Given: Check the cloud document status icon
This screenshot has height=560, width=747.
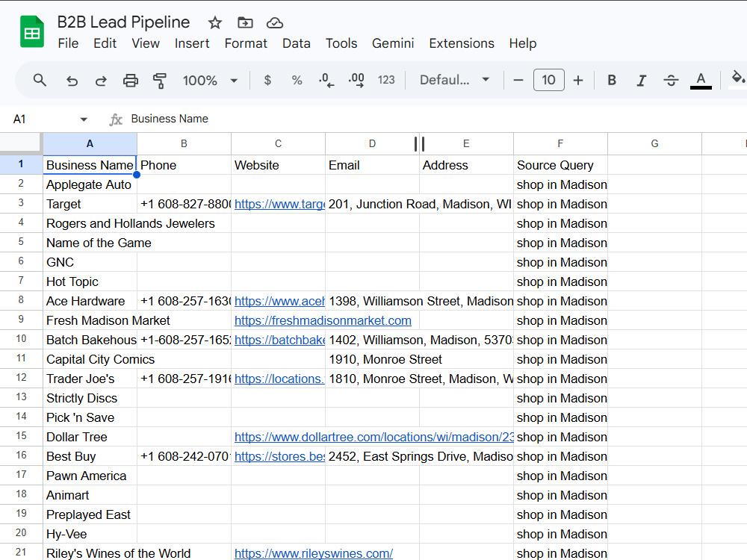Looking at the screenshot, I should point(274,23).
